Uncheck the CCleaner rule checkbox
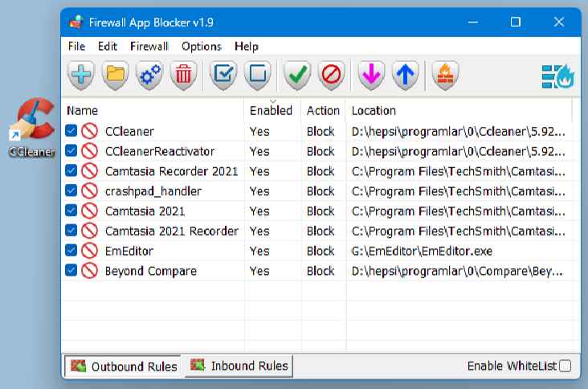 click(71, 131)
